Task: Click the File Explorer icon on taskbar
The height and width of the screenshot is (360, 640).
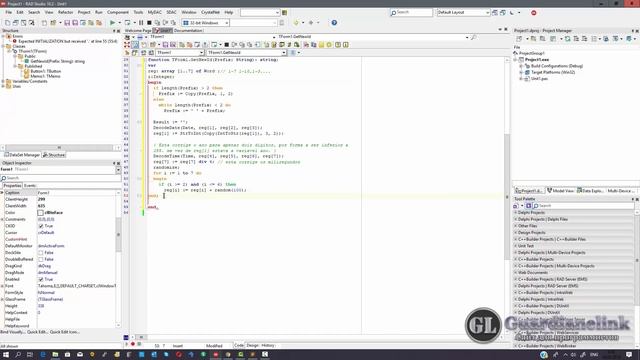Action: pos(55,355)
